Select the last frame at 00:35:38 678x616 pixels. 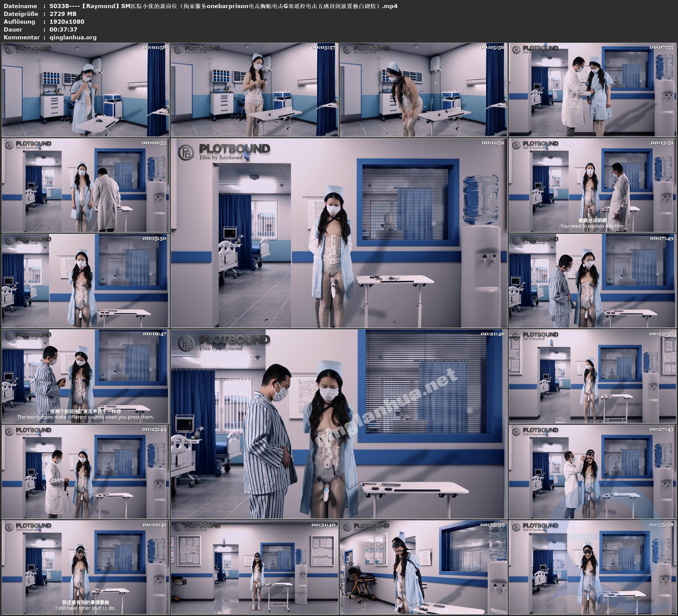593,567
